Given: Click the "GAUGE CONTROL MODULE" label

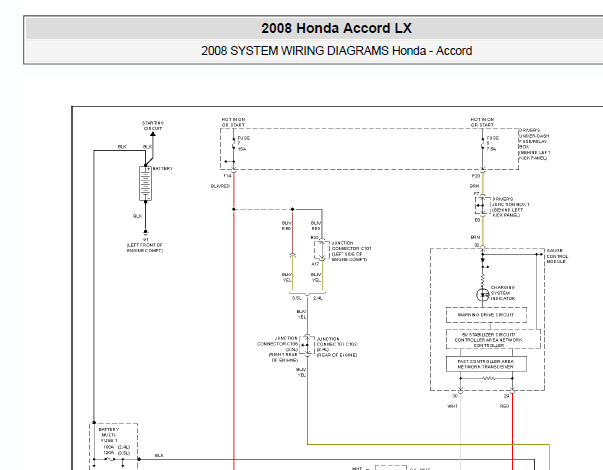Looking at the screenshot, I should click(x=557, y=256).
